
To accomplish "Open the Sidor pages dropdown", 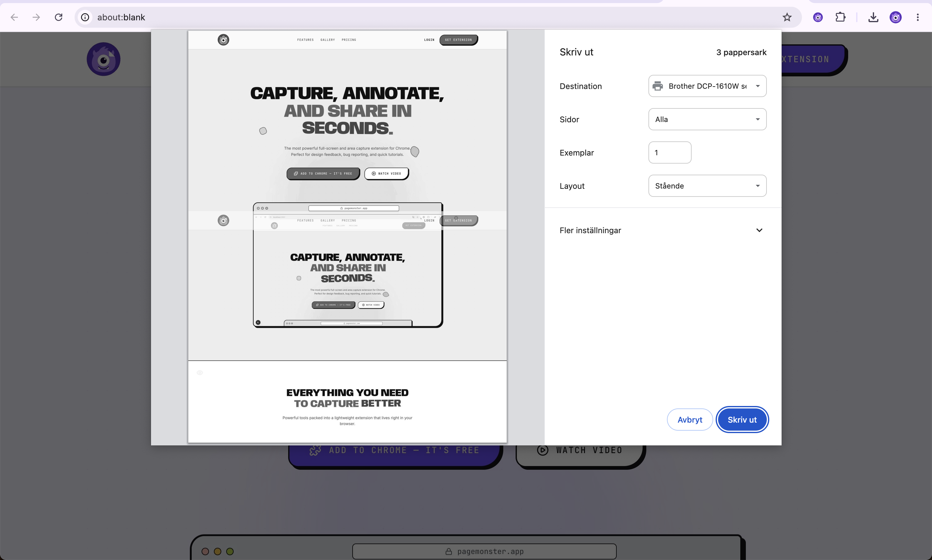I will (707, 119).
